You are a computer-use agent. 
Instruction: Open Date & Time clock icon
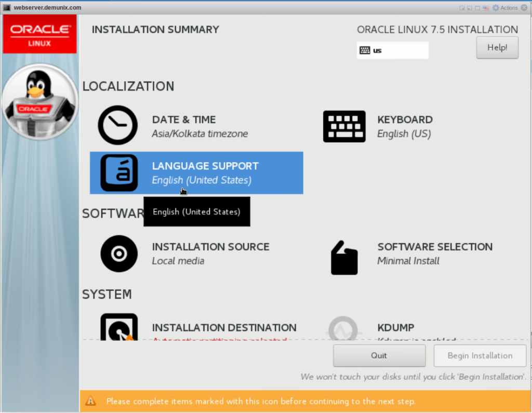coord(118,125)
